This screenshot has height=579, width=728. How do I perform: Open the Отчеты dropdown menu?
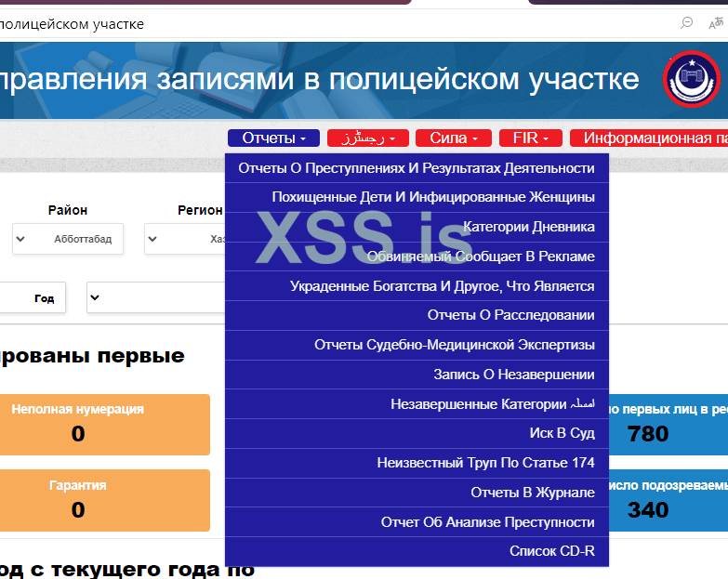pyautogui.click(x=273, y=138)
